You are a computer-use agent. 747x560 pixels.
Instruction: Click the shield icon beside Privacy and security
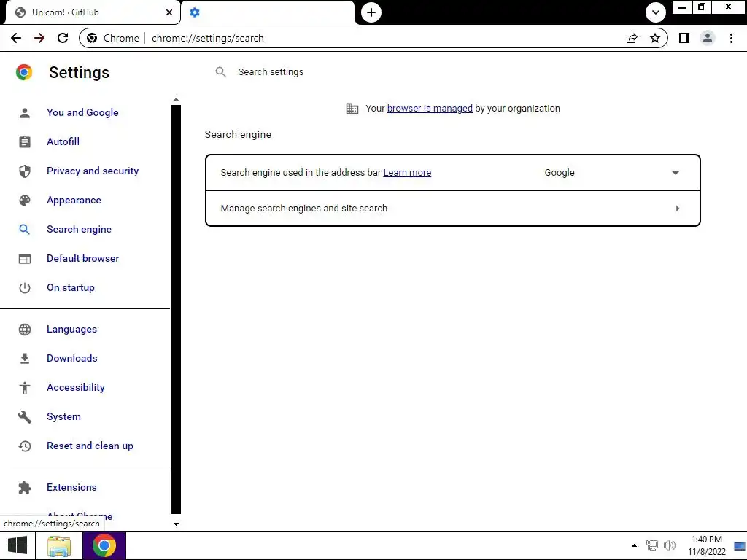click(x=25, y=171)
